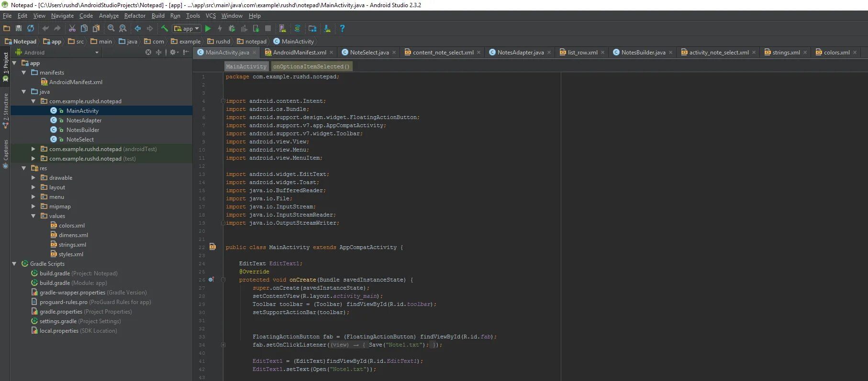Open the Refactor menu
Viewport: 868px width, 381px height.
tap(135, 16)
